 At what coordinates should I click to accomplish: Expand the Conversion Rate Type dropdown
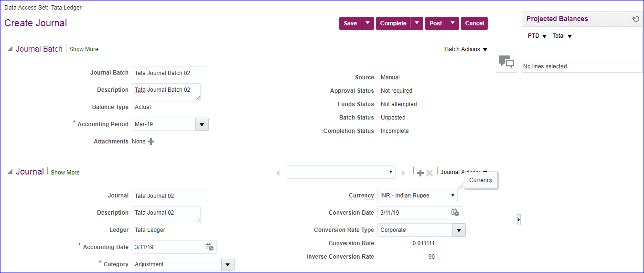click(x=459, y=230)
